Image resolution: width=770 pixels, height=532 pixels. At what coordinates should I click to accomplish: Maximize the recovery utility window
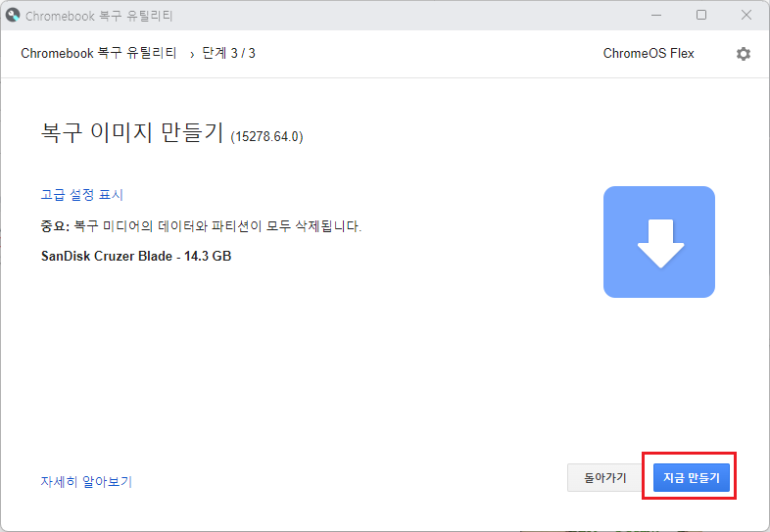(x=701, y=16)
